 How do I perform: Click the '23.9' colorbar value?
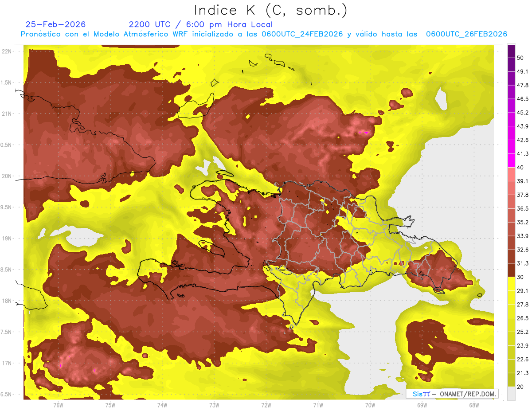point(523,346)
